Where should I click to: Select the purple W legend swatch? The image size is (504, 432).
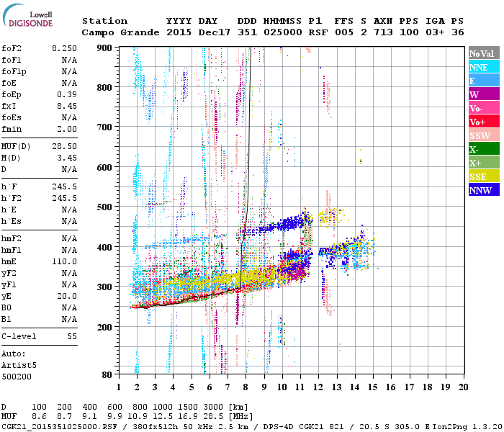pyautogui.click(x=484, y=94)
